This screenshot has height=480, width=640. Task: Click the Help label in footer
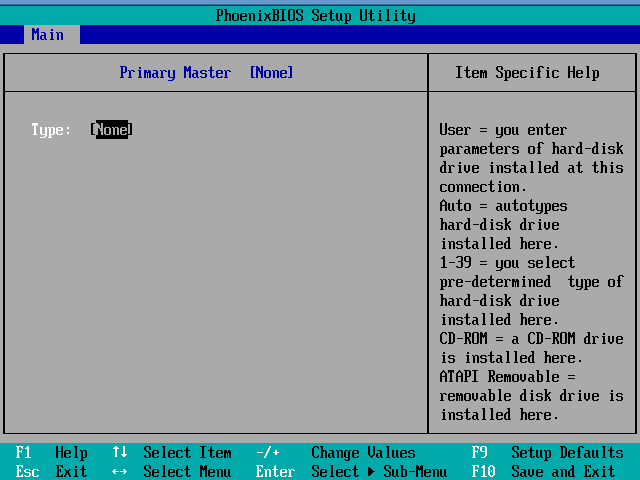coord(71,453)
